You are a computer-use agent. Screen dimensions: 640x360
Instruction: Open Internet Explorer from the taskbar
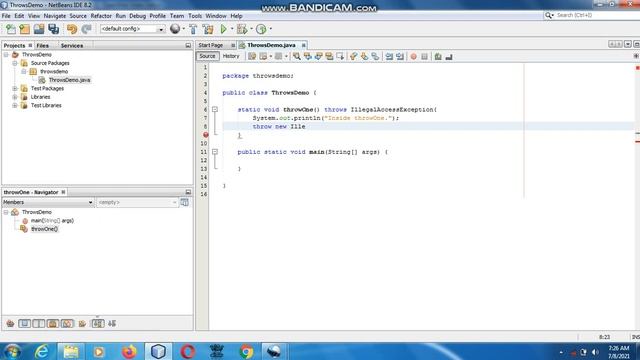click(42, 351)
